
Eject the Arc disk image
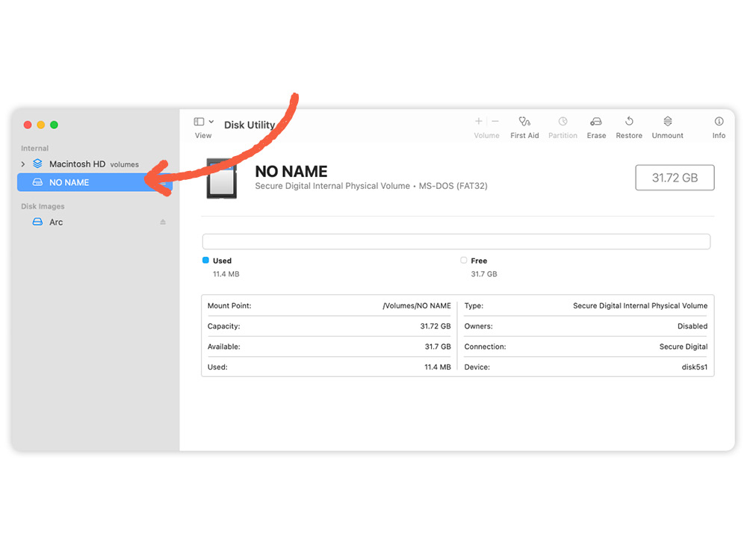163,223
